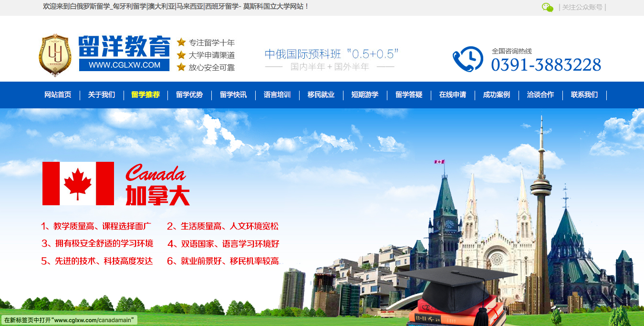Select the 语言培训 nav item

pyautogui.click(x=277, y=95)
